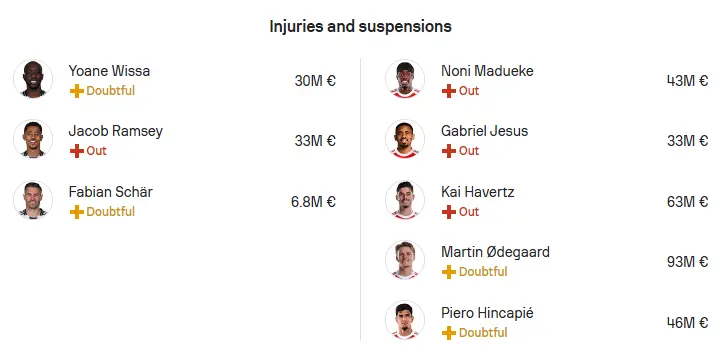Click the red cross icon under Noni Madueke
Image resolution: width=721 pixels, height=360 pixels.
449,91
